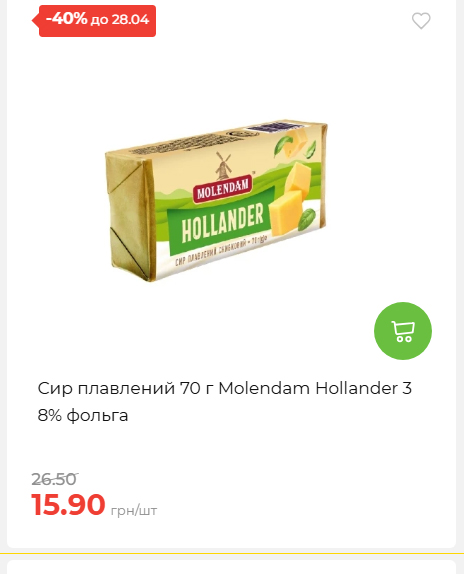Image resolution: width=464 pixels, height=574 pixels.
Task: Click the до 28.04 date in badge
Action: click(x=120, y=19)
